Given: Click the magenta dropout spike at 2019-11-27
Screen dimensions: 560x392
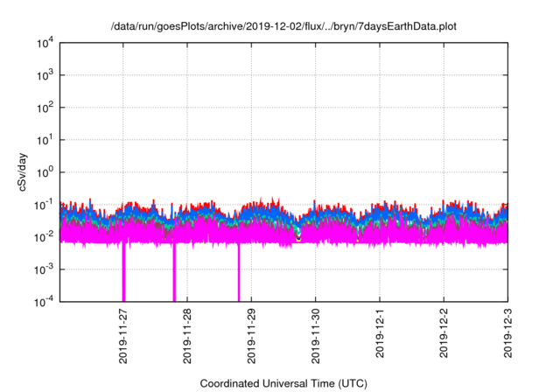Looking at the screenshot, I should pos(123,276).
